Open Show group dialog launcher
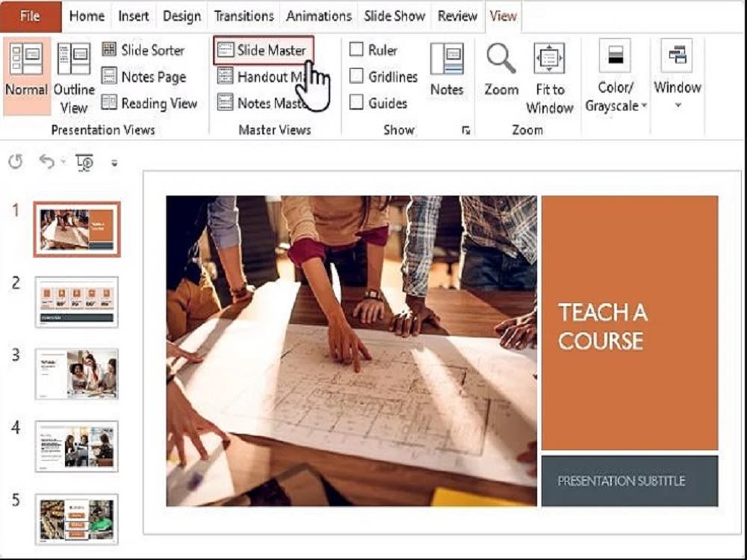This screenshot has height=560, width=747. coord(466,130)
